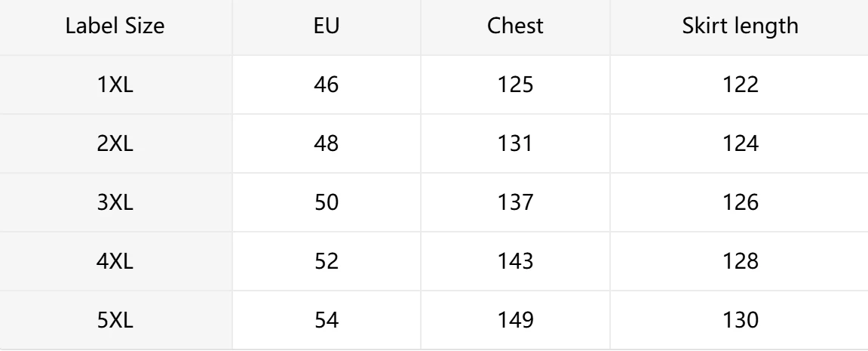Click skirt length value 128
The image size is (868, 351).
(740, 261)
